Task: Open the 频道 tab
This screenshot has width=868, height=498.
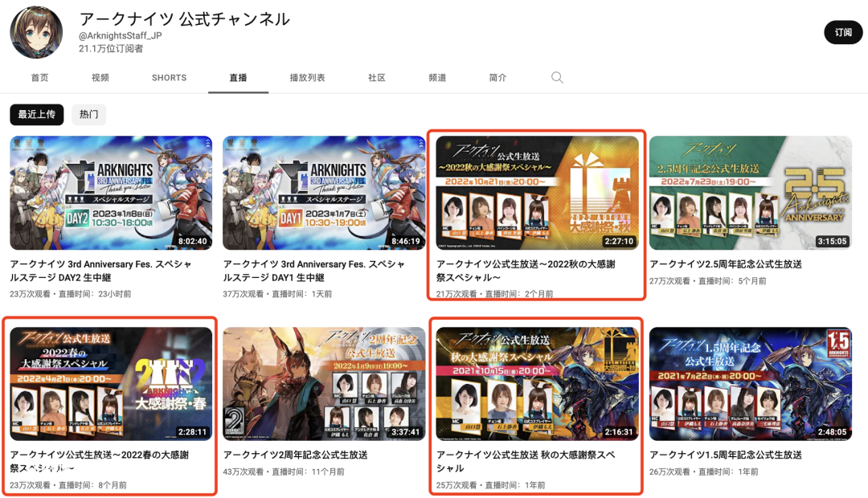Action: tap(437, 78)
